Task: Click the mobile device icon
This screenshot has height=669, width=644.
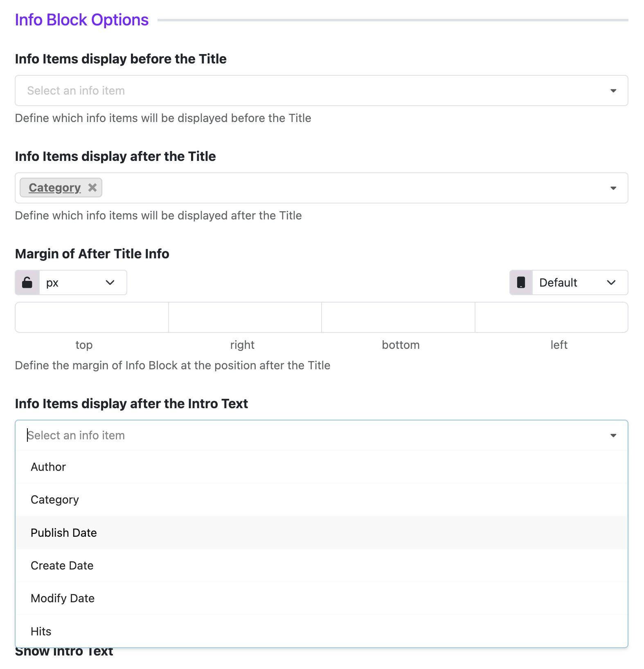Action: click(x=521, y=283)
